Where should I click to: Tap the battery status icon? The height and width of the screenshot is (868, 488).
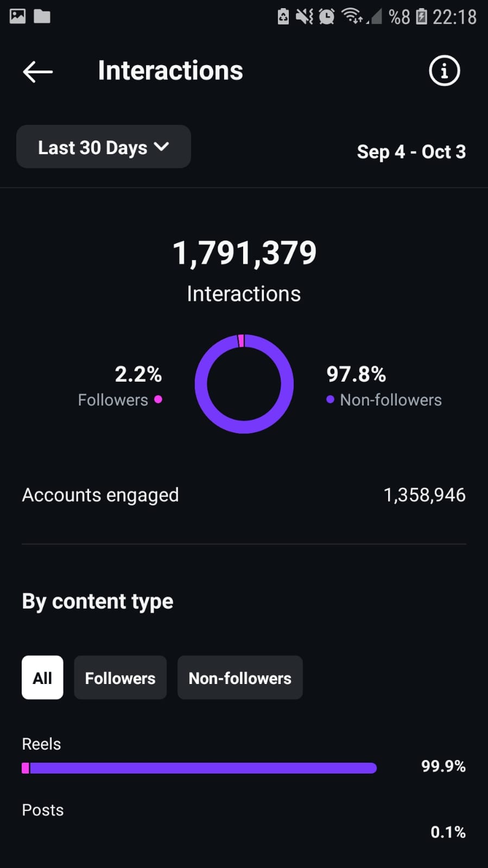coord(421,16)
